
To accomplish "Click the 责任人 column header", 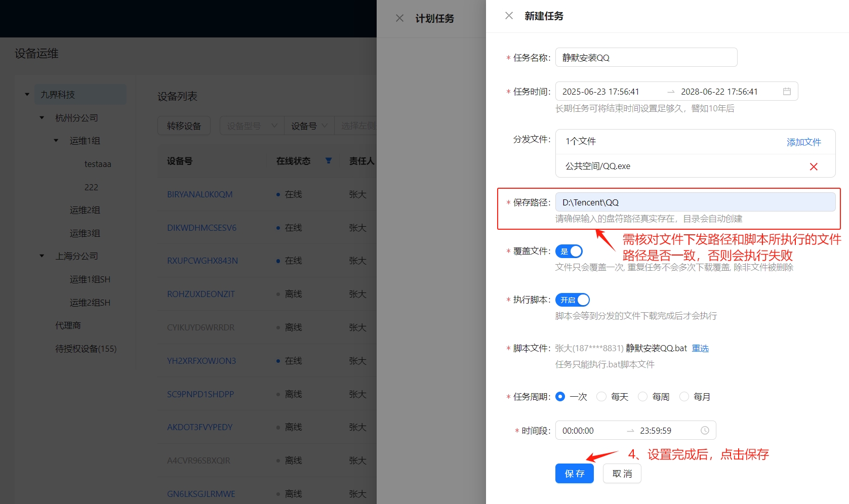I will (x=361, y=161).
